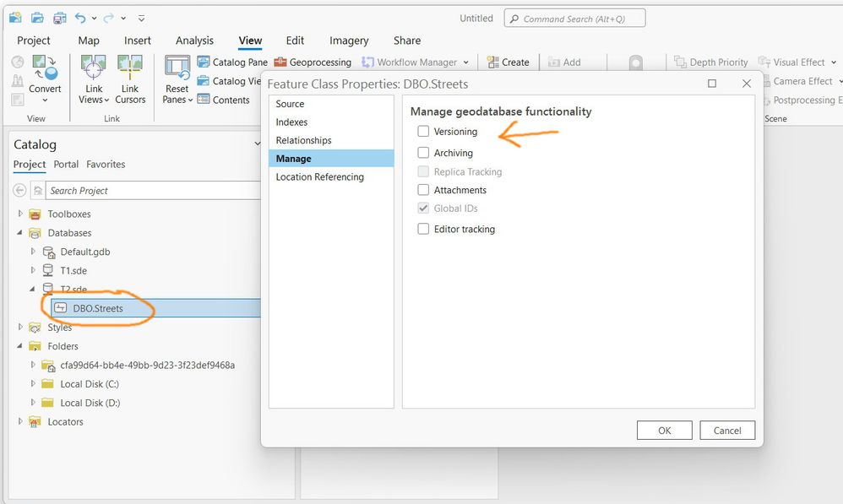Open the Project tab

click(x=33, y=41)
